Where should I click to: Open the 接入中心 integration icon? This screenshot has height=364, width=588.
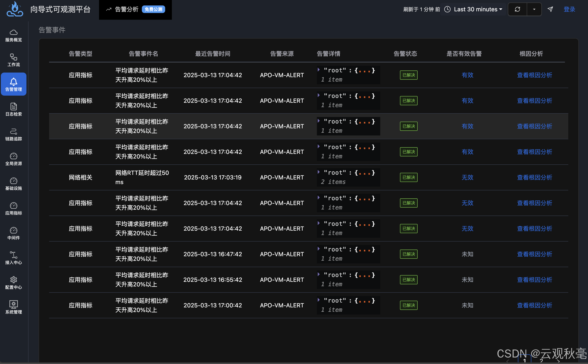[13, 255]
